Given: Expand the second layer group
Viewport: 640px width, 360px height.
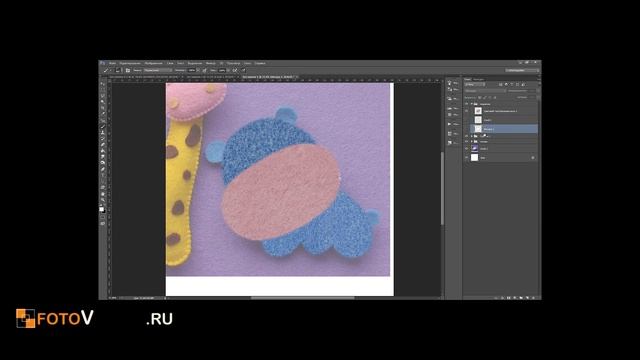Looking at the screenshot, I should coord(471,136).
